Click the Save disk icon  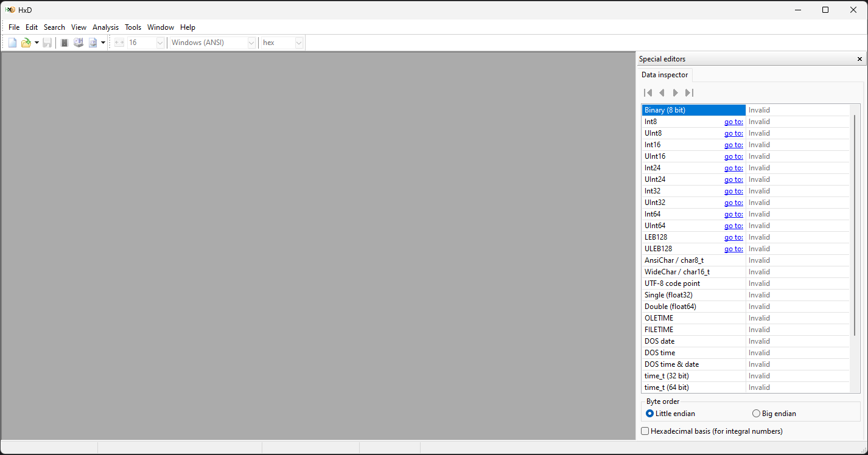(47, 43)
